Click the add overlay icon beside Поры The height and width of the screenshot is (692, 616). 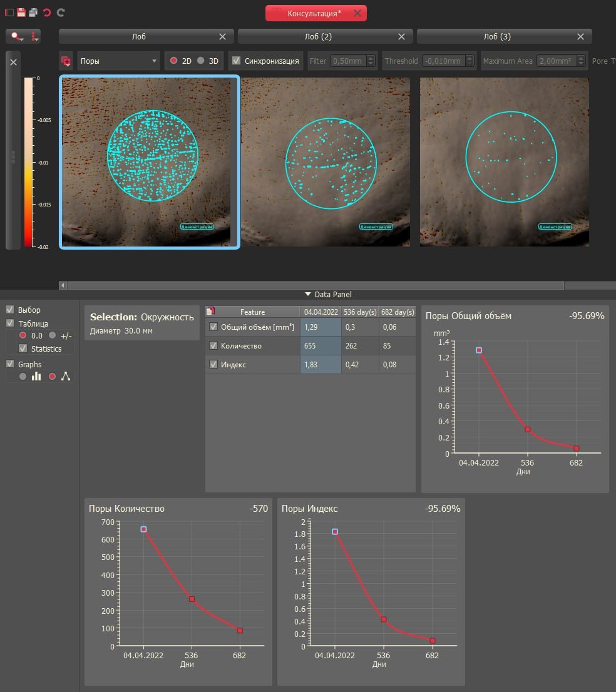(x=66, y=61)
